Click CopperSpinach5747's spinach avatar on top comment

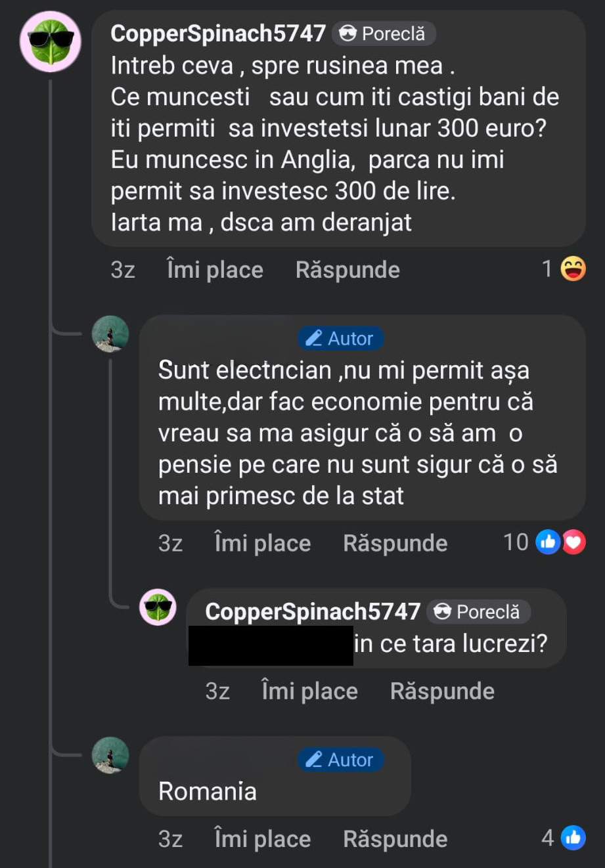[x=51, y=41]
